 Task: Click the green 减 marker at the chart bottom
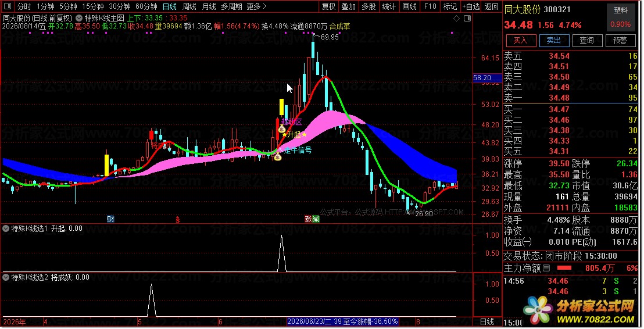pos(316,219)
